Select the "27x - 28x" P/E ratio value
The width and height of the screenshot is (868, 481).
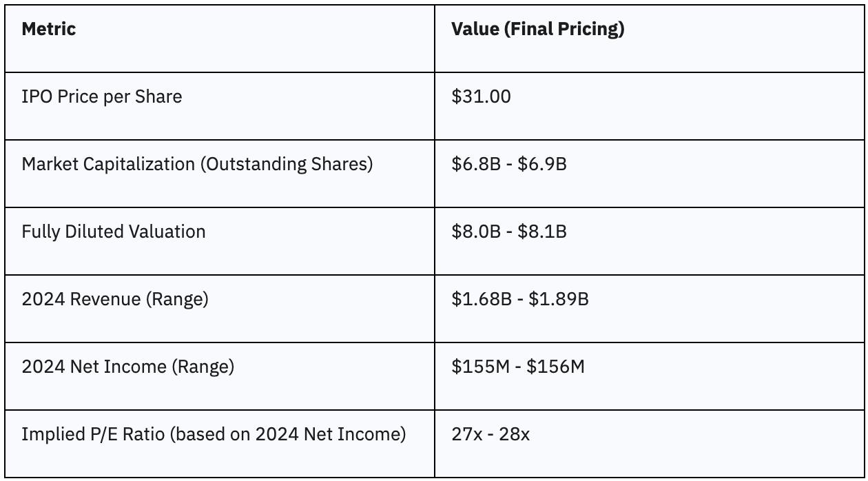pos(490,434)
